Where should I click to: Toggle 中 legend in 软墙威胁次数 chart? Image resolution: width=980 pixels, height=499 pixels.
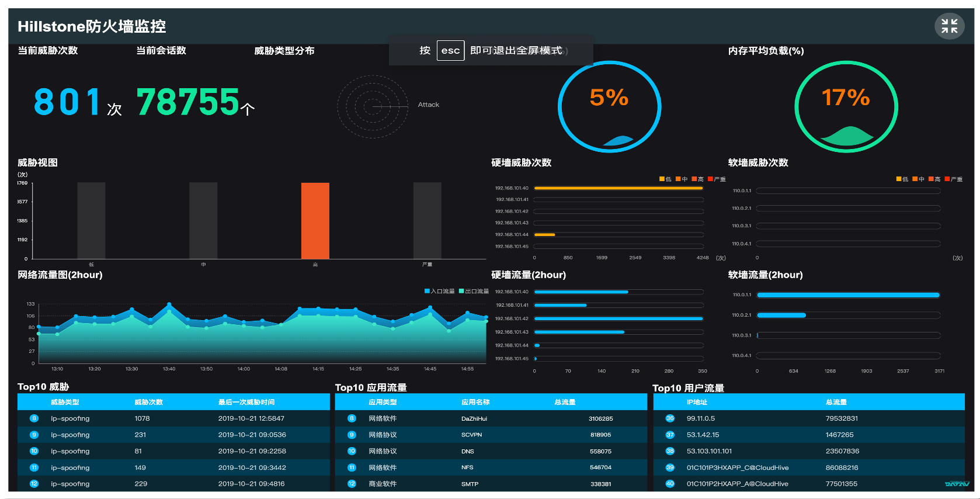tap(918, 179)
